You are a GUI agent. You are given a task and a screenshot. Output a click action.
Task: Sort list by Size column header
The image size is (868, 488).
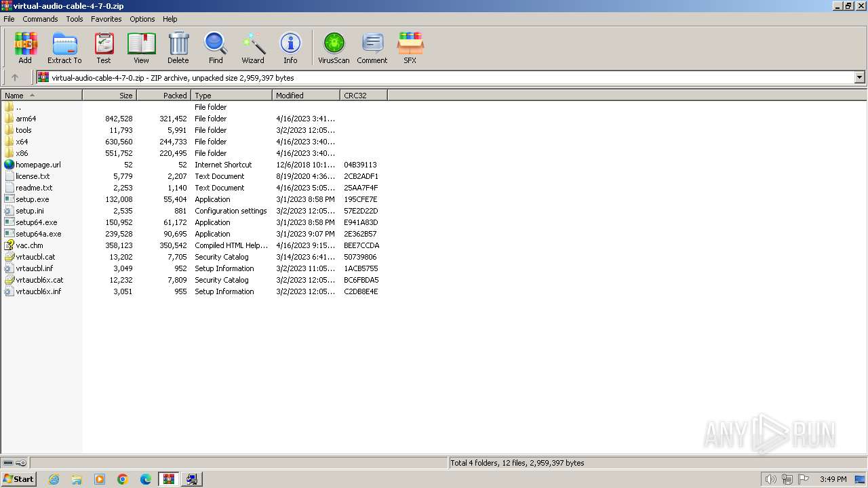pyautogui.click(x=110, y=96)
